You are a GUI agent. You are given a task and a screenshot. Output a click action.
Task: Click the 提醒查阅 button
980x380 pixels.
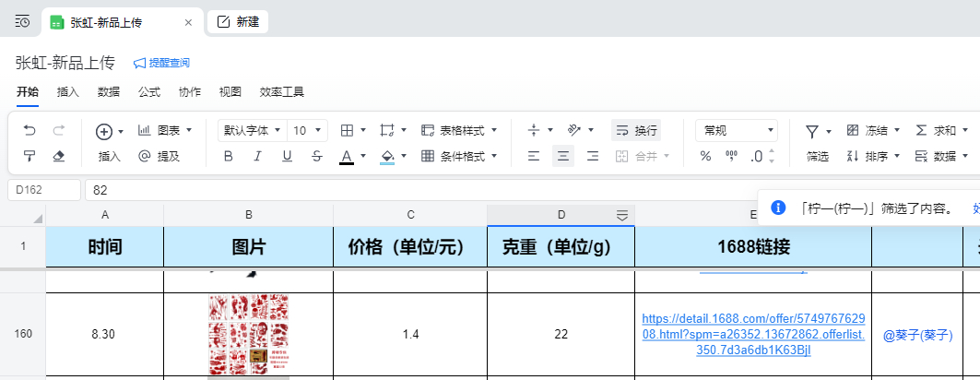point(162,63)
